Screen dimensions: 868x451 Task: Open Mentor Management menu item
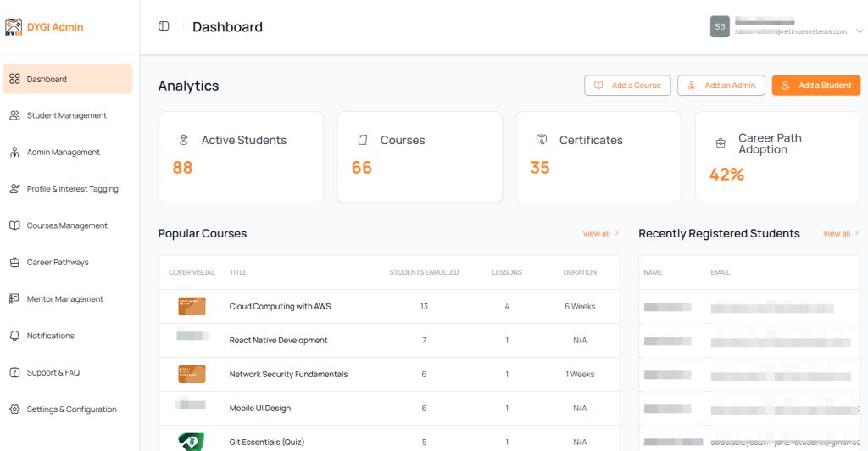(65, 299)
